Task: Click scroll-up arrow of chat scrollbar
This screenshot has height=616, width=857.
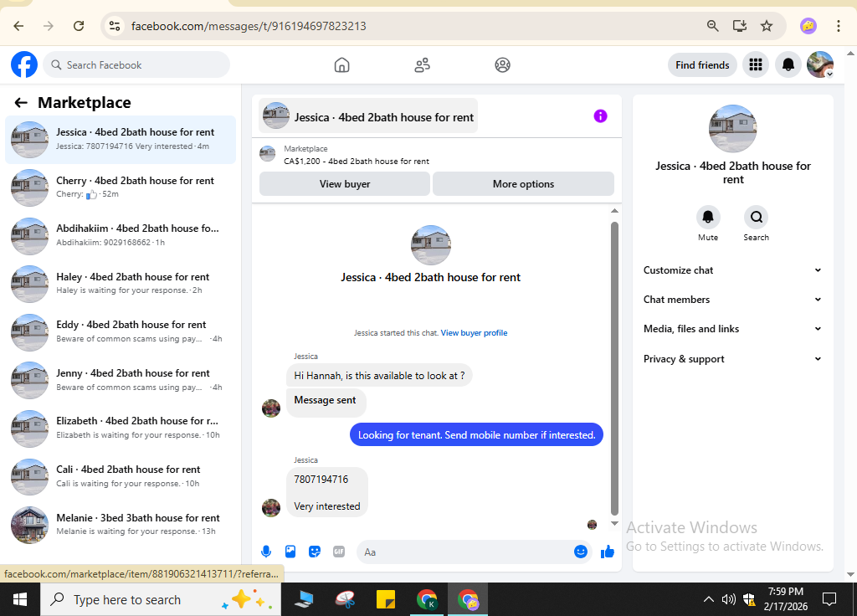Action: (614, 210)
